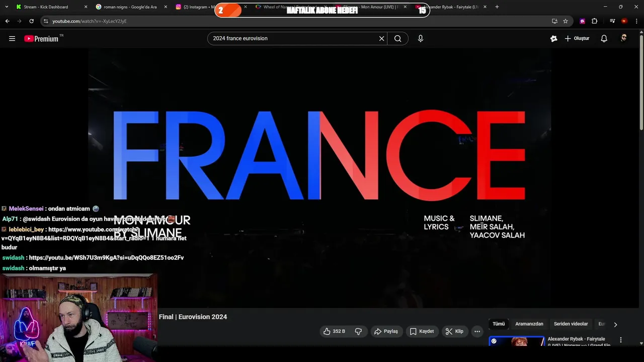Open swidash's youtu.be link in chat

106,258
